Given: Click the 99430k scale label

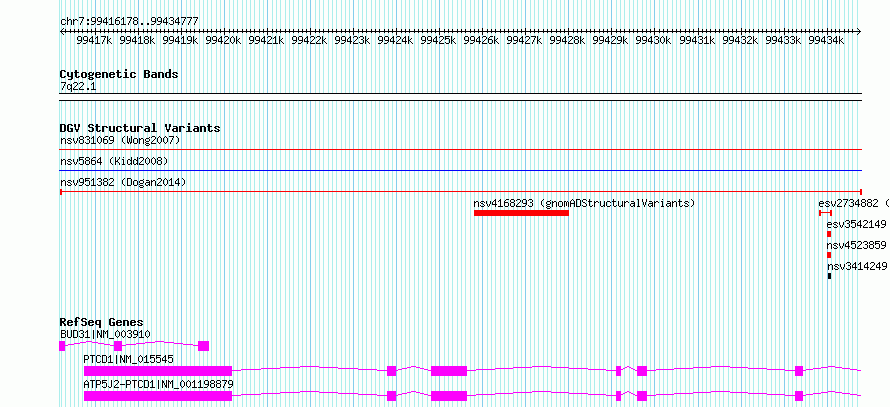Looking at the screenshot, I should pyautogui.click(x=653, y=40).
